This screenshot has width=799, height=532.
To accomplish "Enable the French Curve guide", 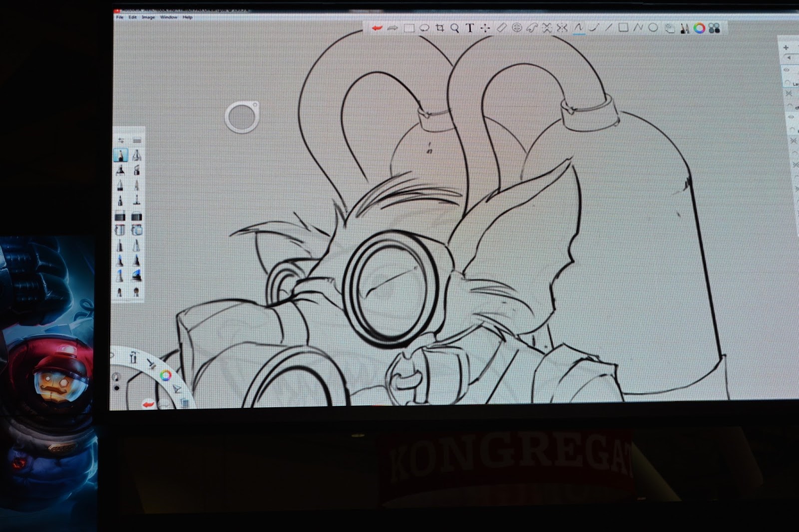I will [x=532, y=28].
